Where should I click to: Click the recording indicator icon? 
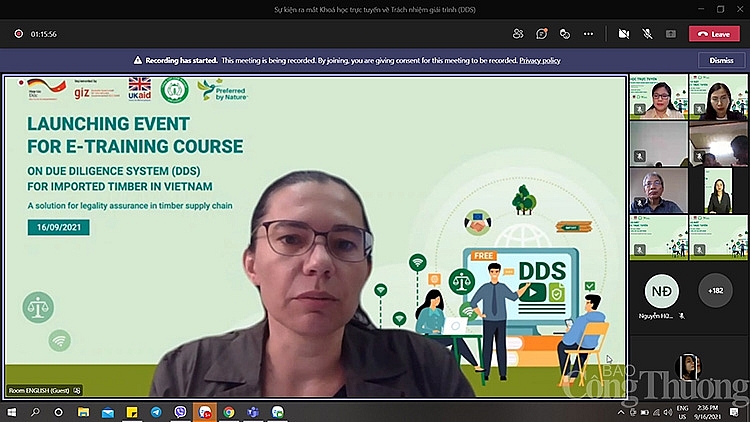18,33
